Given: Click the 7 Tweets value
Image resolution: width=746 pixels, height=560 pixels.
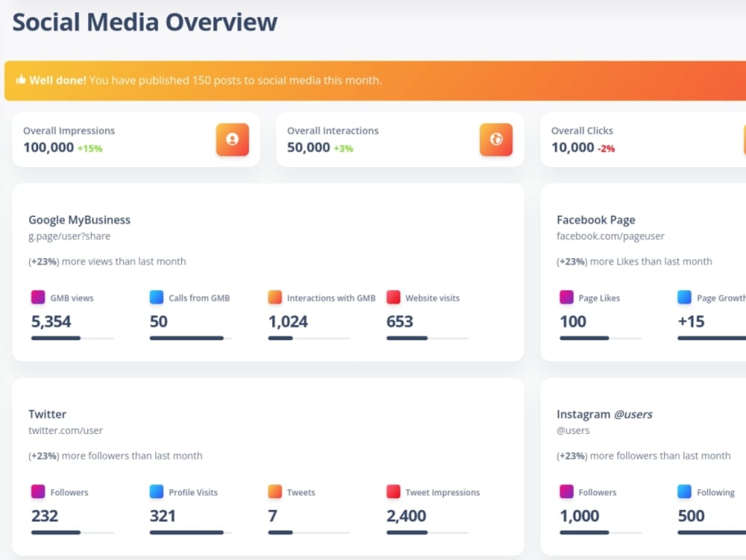Looking at the screenshot, I should [x=272, y=516].
